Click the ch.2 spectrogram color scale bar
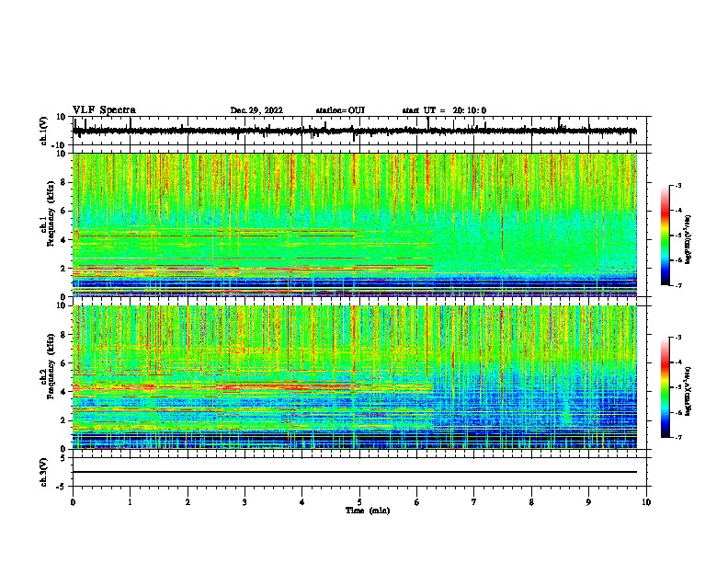The height and width of the screenshot is (563, 728). tap(665, 387)
